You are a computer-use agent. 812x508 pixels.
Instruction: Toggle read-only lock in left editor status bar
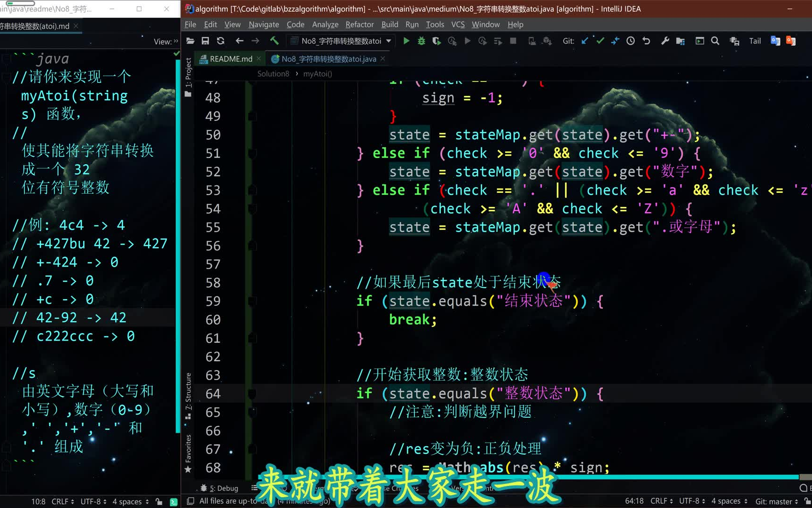[x=159, y=502]
